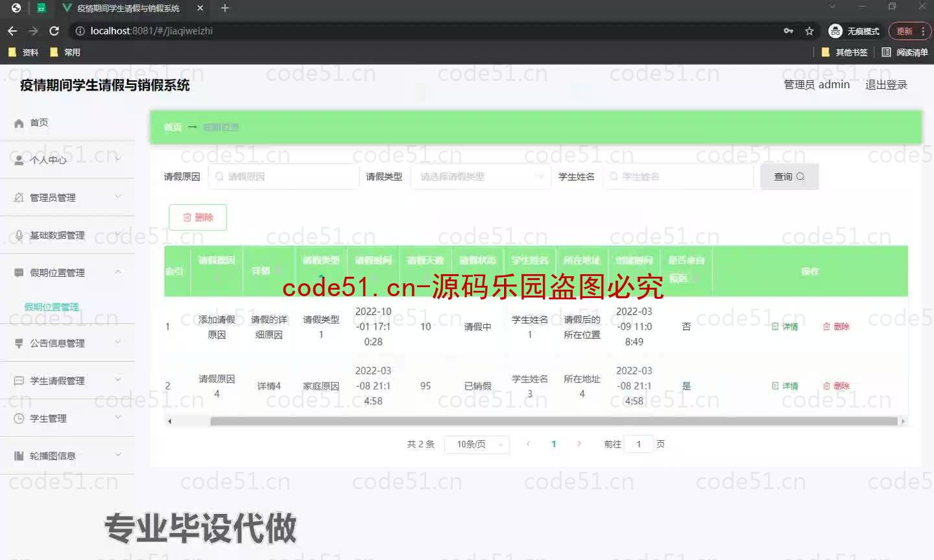Click the 请假中 status cell
The height and width of the screenshot is (560, 934).
point(477,327)
